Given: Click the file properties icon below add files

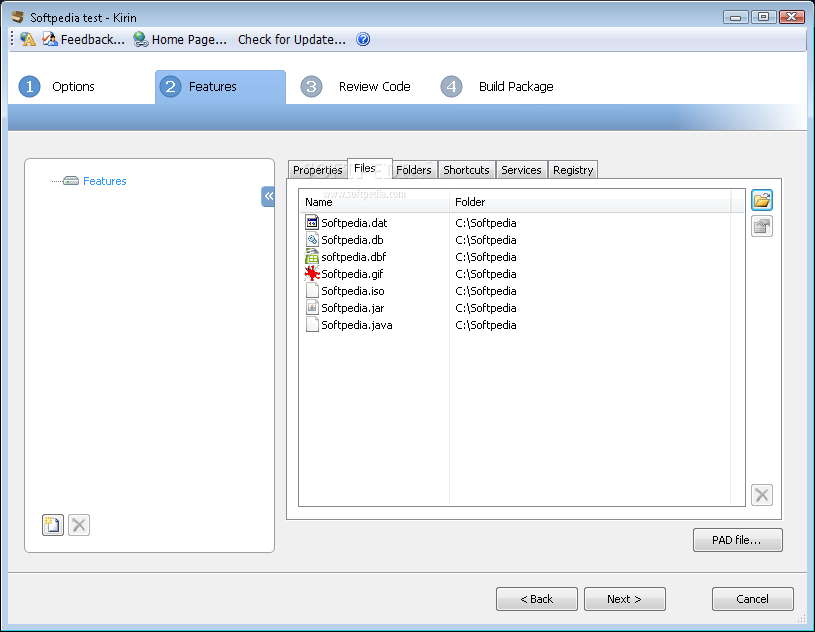Looking at the screenshot, I should 761,226.
